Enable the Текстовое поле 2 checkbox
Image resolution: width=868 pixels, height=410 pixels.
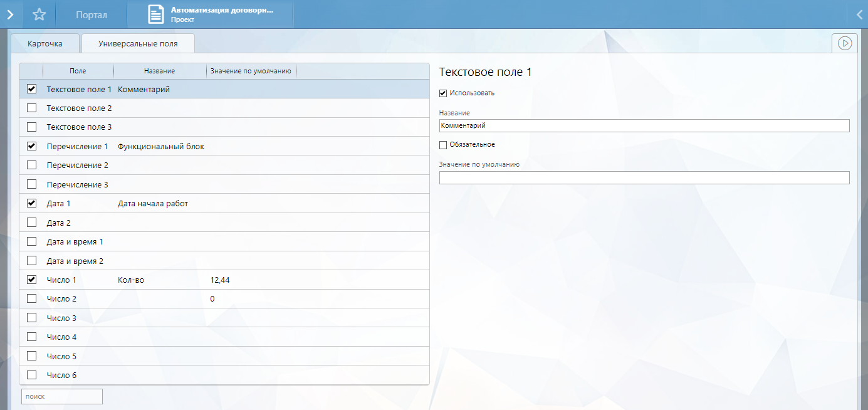[31, 108]
